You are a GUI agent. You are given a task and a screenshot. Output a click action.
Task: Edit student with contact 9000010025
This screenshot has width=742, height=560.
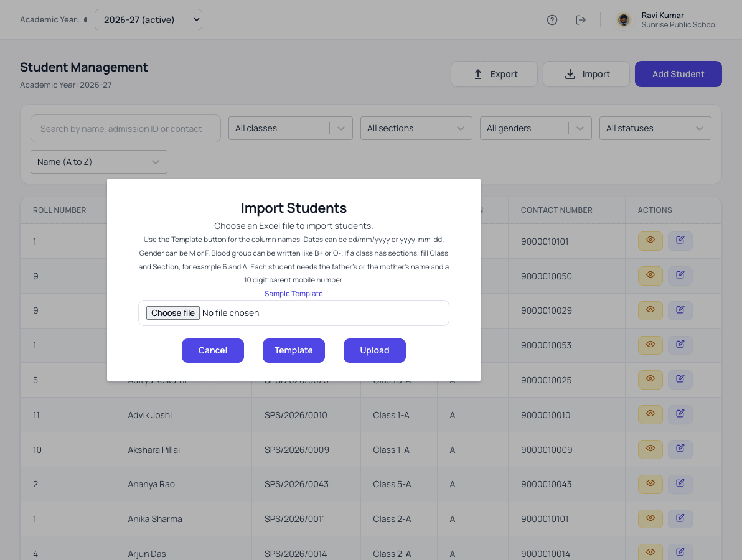click(x=680, y=380)
